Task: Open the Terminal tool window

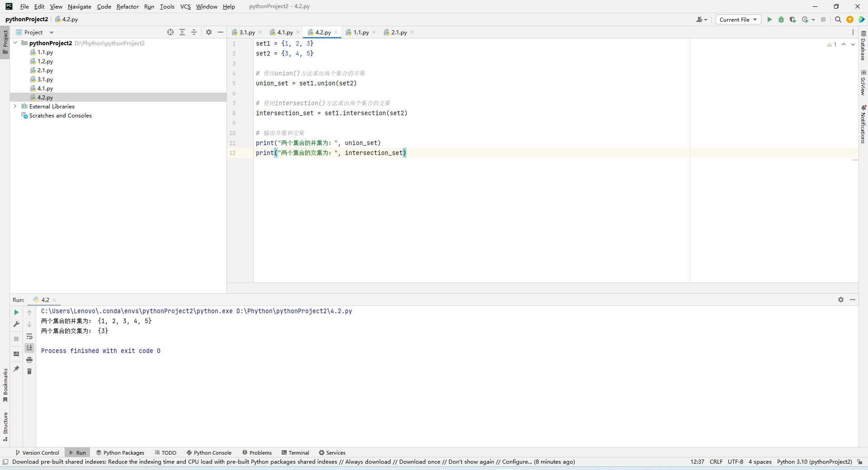Action: 295,452
